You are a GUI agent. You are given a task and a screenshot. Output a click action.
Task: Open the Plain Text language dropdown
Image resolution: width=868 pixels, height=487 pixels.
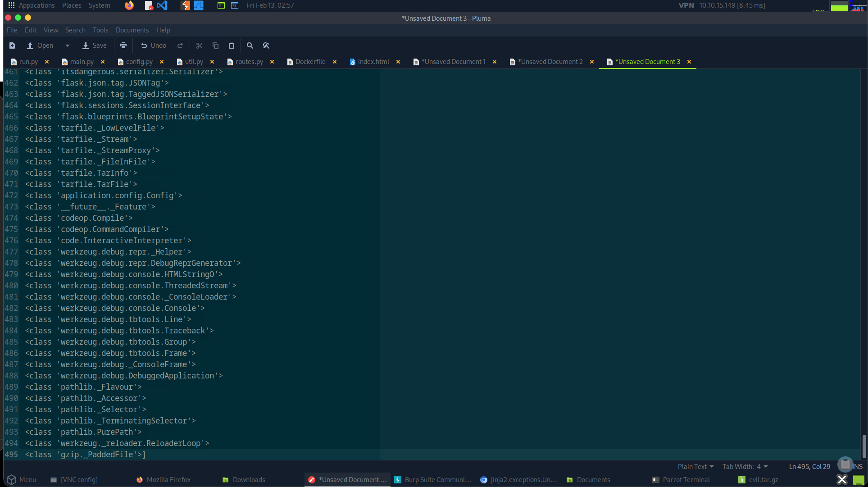[x=695, y=467]
